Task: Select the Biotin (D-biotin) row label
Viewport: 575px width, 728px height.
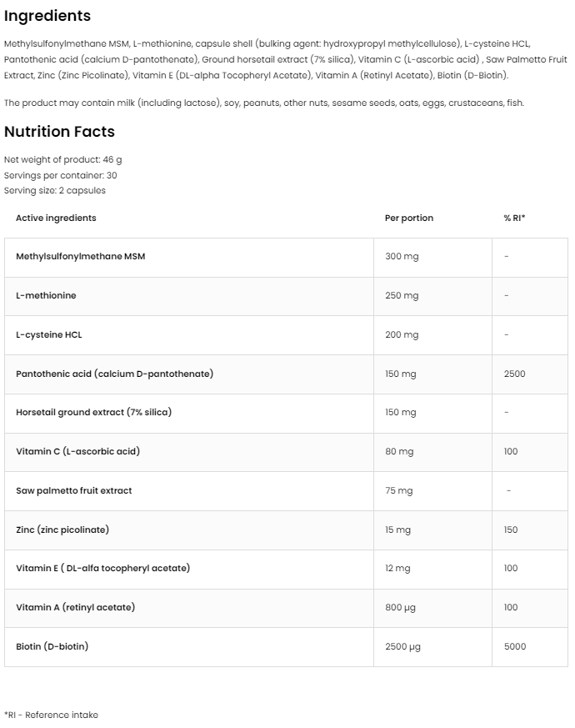Action: (x=52, y=646)
